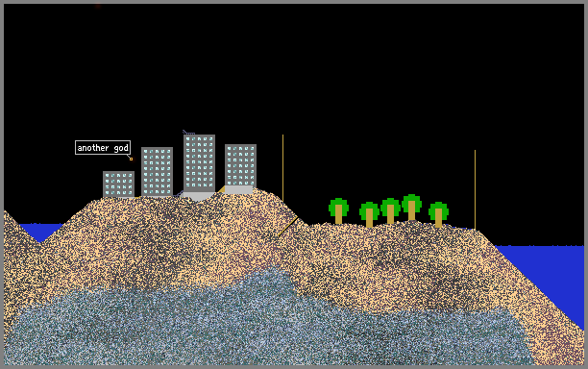588x369 pixels.
Task: Click the antenna on the tallest building's roof
Action: pos(188,133)
